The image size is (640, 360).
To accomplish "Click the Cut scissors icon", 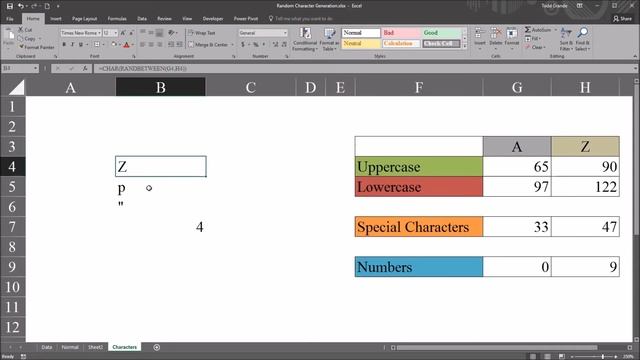I will pyautogui.click(x=21, y=29).
